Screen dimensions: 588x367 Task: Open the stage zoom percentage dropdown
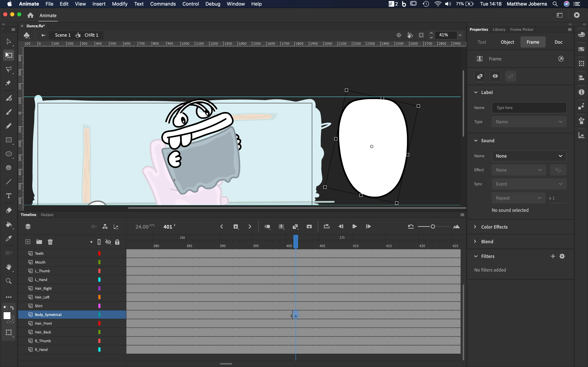(x=460, y=35)
